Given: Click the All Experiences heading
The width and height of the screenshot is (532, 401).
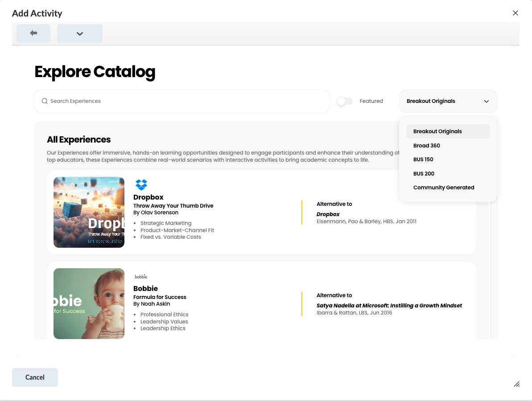Looking at the screenshot, I should 79,139.
